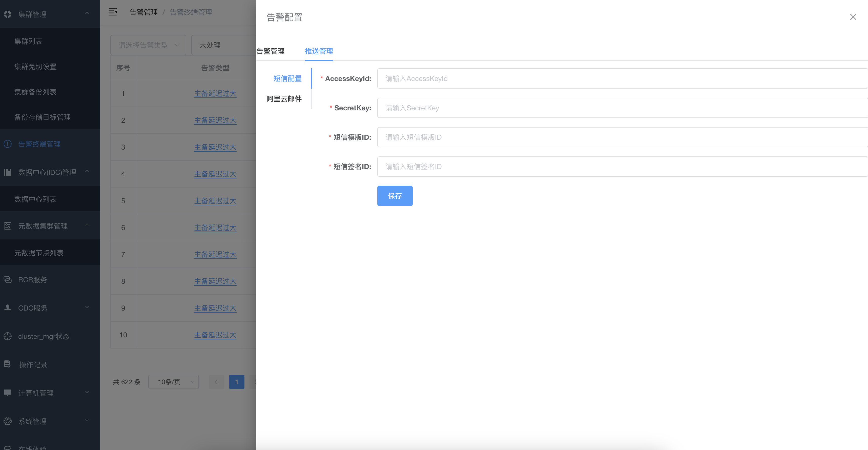Collapse the 元数据集群管理 menu chevron
Image resolution: width=868 pixels, height=450 pixels.
pos(87,225)
